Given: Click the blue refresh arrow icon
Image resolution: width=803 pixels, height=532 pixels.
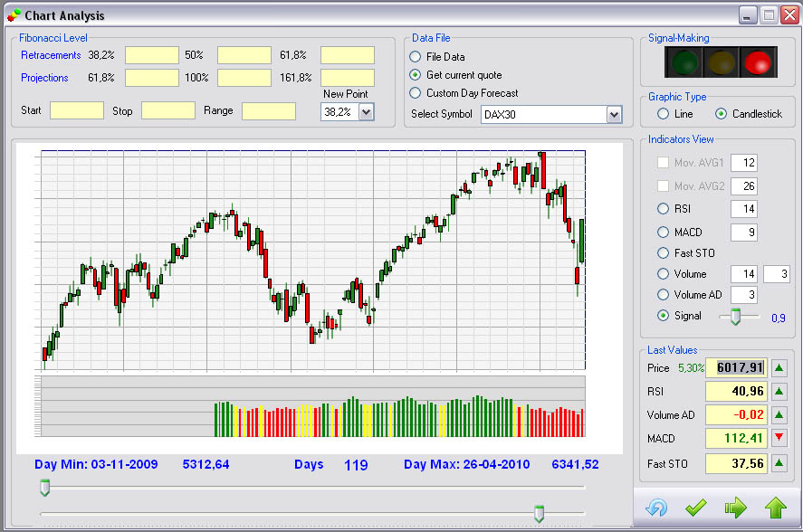Looking at the screenshot, I should (656, 508).
